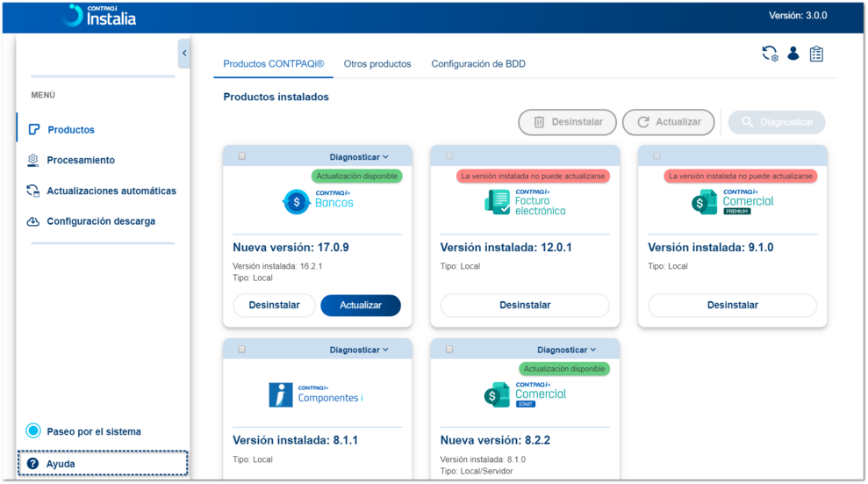Expand Diagnosticar dropdown on Componentes i card
The image size is (868, 484).
coord(359,350)
